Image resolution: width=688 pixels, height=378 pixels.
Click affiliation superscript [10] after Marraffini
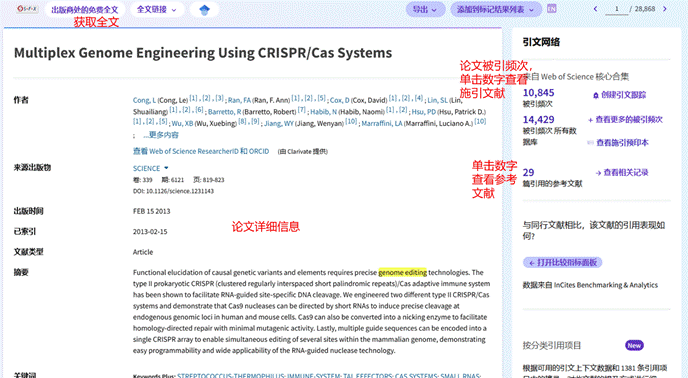(x=480, y=121)
